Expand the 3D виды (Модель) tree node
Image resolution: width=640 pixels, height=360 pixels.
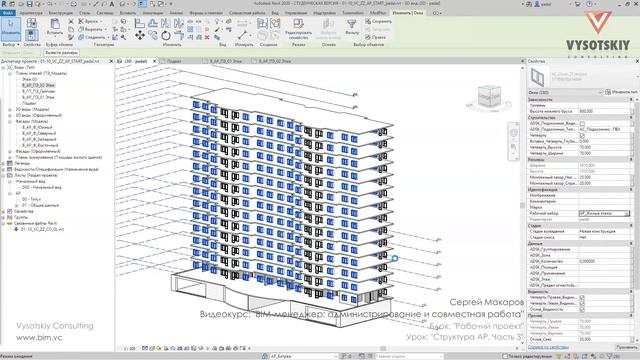pos(10,109)
